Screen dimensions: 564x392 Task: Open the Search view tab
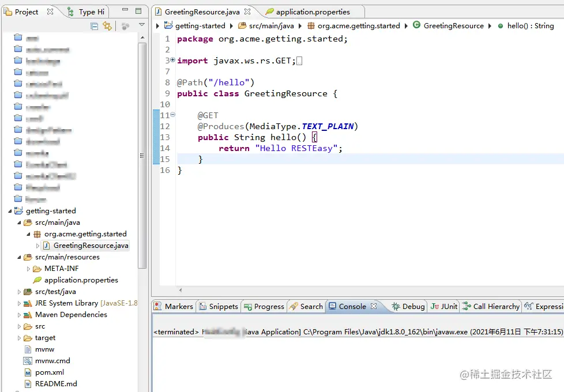(x=306, y=307)
